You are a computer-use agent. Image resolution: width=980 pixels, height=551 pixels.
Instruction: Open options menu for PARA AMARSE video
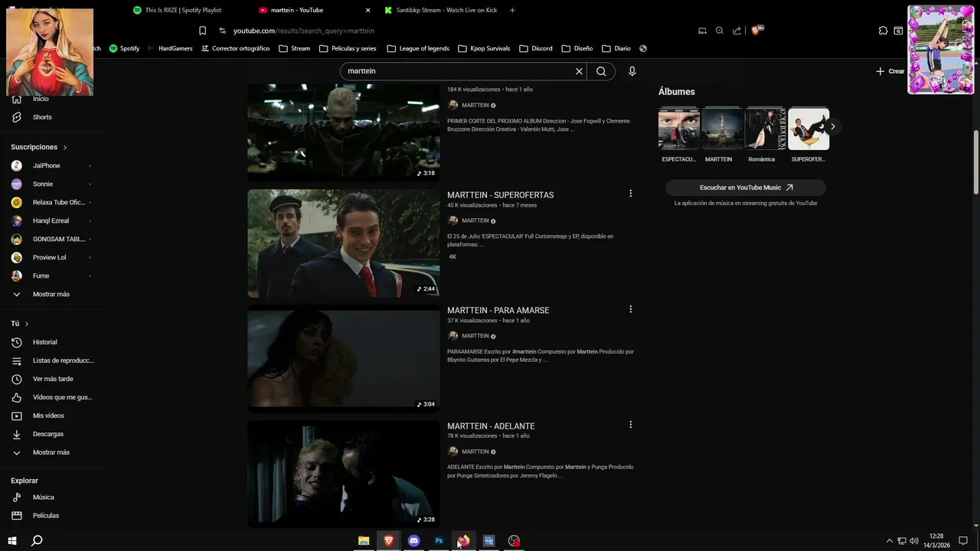pos(630,309)
